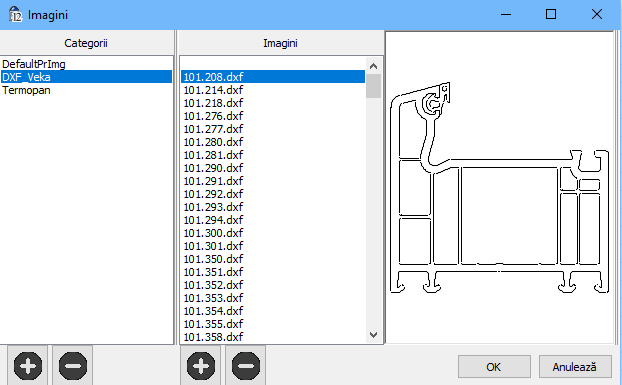The width and height of the screenshot is (622, 385).
Task: Select file 101.218.dxf
Action: 273,103
